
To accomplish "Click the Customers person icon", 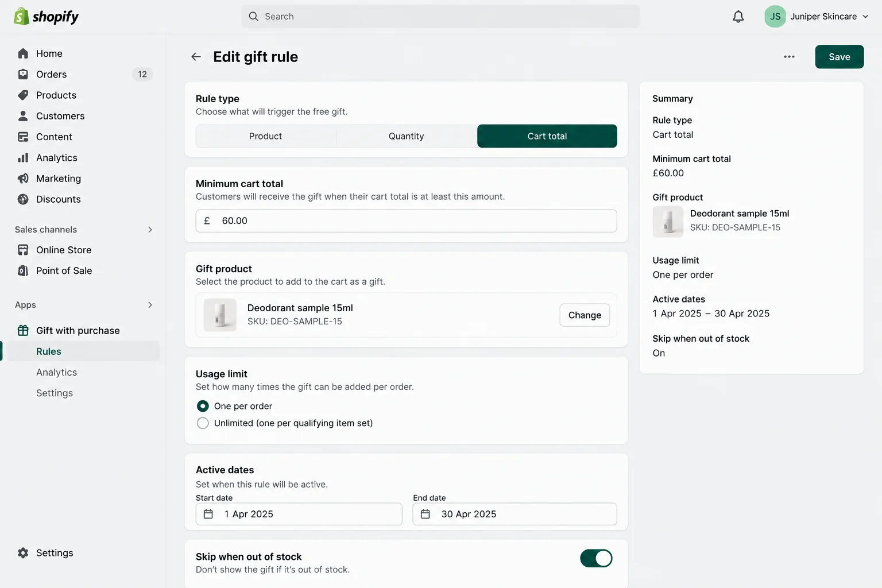I will click(23, 116).
